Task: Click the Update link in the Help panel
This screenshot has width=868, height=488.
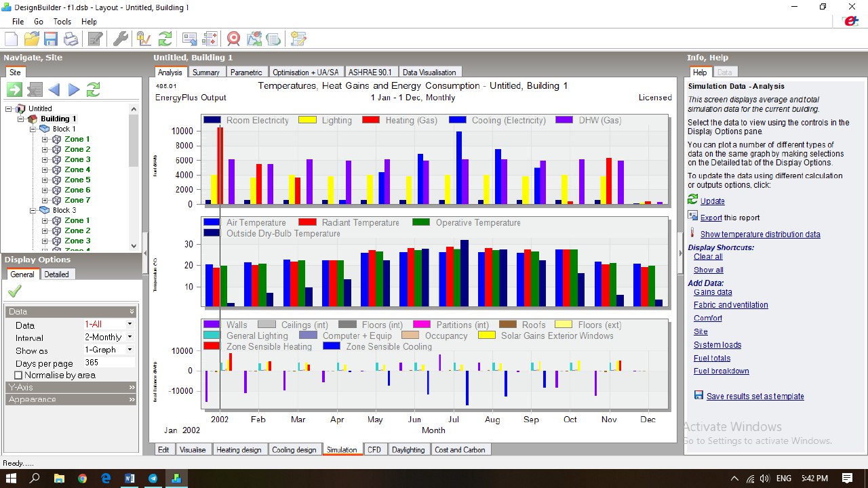Action: pos(713,201)
